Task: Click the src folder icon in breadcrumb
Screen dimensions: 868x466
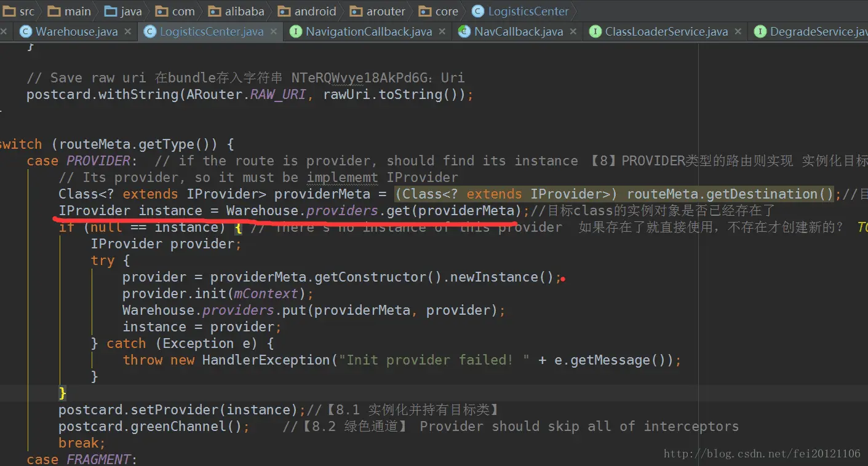Action: tap(9, 11)
